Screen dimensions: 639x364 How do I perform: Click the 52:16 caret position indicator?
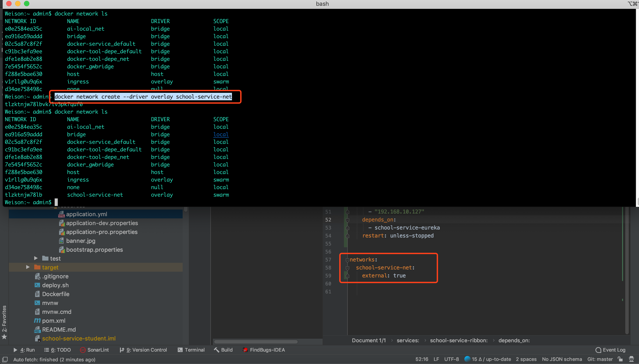pyautogui.click(x=422, y=359)
